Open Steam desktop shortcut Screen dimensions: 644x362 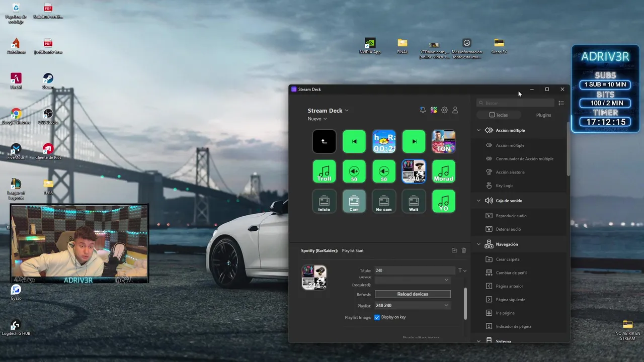pos(48,81)
